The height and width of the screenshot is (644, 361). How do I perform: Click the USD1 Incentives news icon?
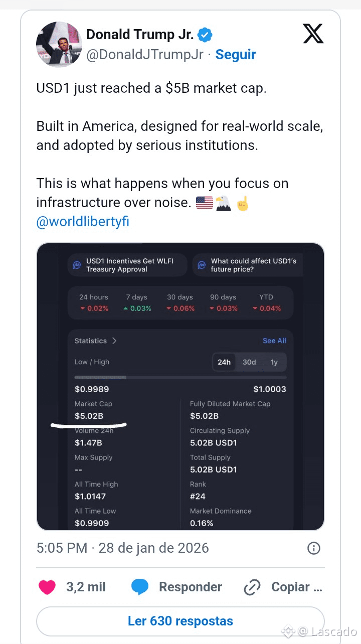click(77, 265)
